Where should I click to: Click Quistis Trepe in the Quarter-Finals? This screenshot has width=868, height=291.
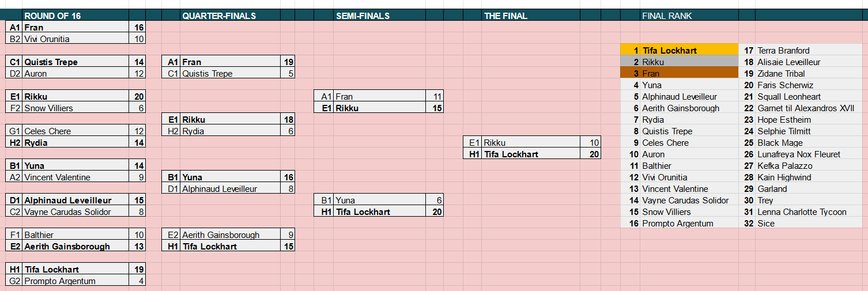230,73
